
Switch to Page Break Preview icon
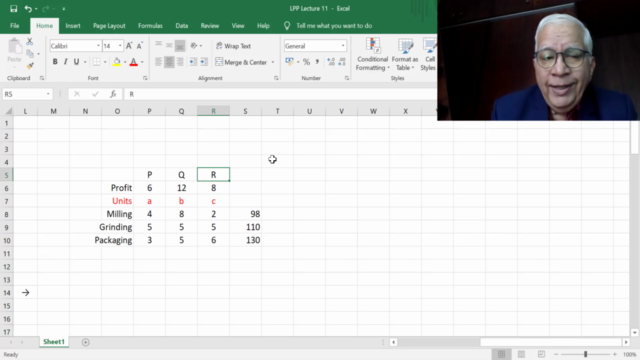(x=541, y=354)
